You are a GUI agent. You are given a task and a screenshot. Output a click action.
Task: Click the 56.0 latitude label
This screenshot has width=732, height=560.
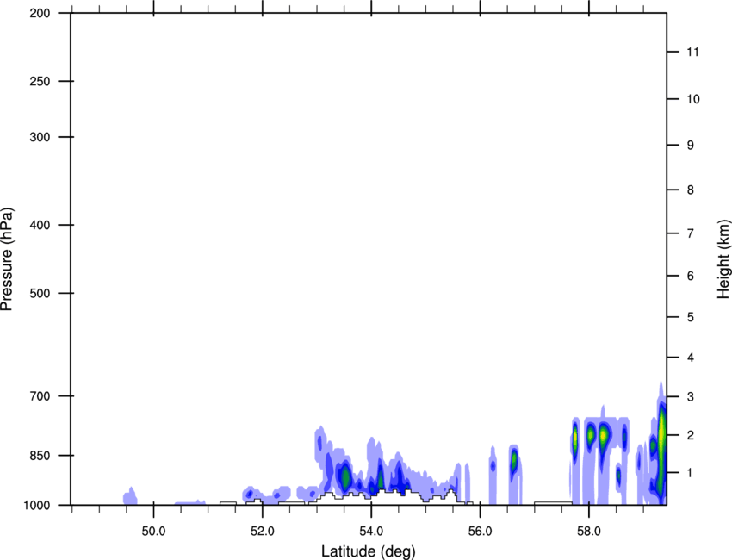click(x=481, y=532)
